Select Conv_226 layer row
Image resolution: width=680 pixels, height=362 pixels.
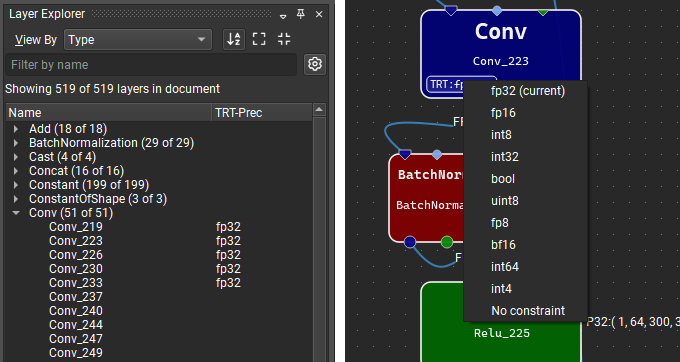click(159, 254)
